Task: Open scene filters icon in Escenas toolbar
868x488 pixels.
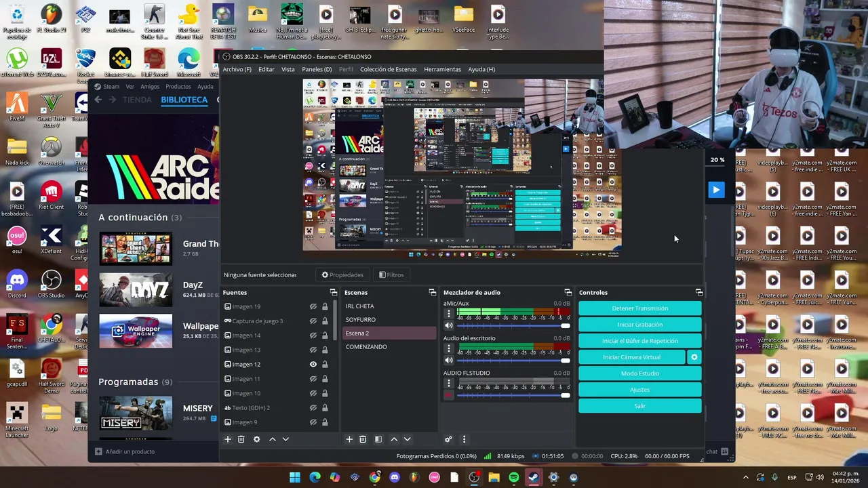Action: tap(378, 439)
